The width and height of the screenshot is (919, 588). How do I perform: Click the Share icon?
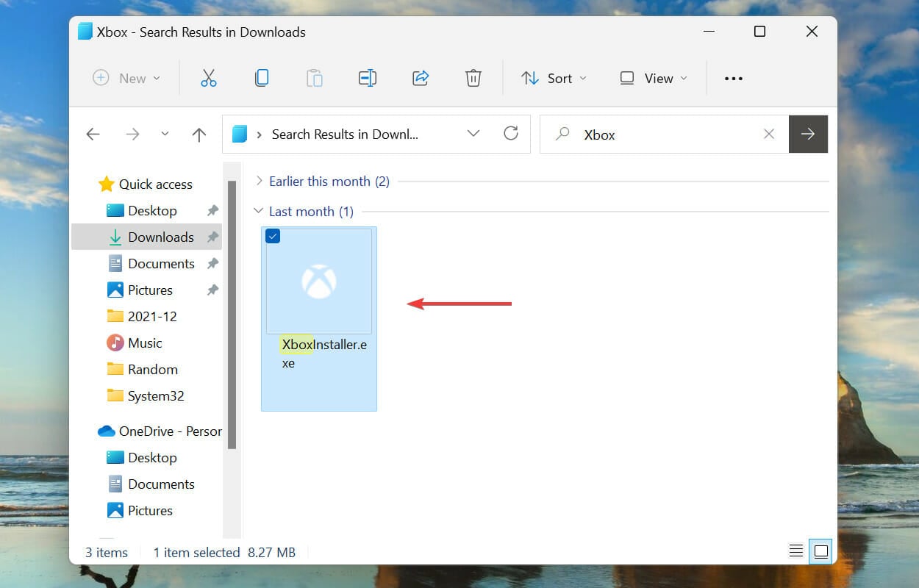click(x=421, y=78)
